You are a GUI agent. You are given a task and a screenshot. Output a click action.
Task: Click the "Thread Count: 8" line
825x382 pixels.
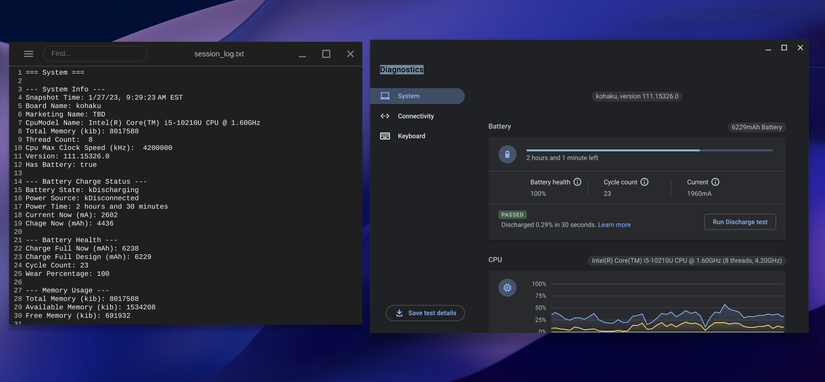[59, 139]
